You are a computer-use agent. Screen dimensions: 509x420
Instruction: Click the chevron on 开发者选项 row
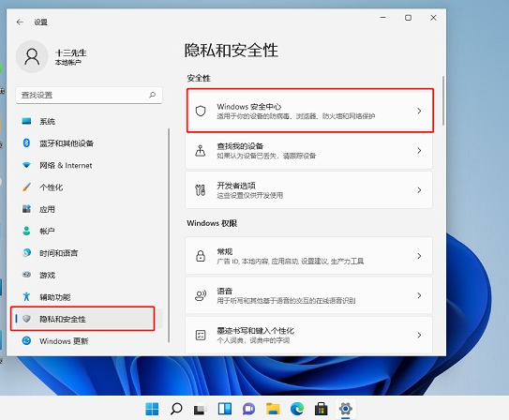(x=419, y=190)
